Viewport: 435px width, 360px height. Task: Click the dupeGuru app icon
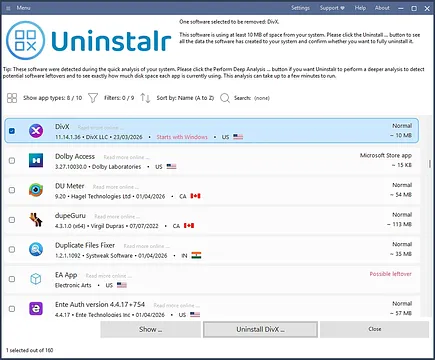[x=36, y=220]
